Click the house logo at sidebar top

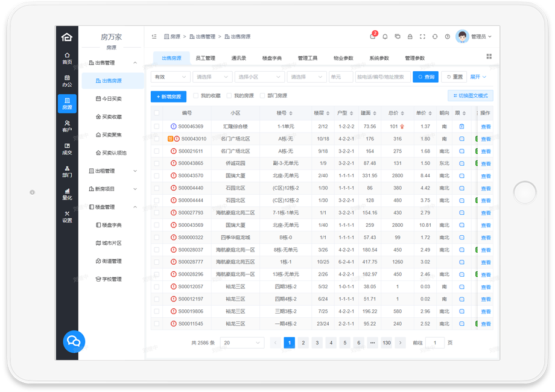point(67,37)
